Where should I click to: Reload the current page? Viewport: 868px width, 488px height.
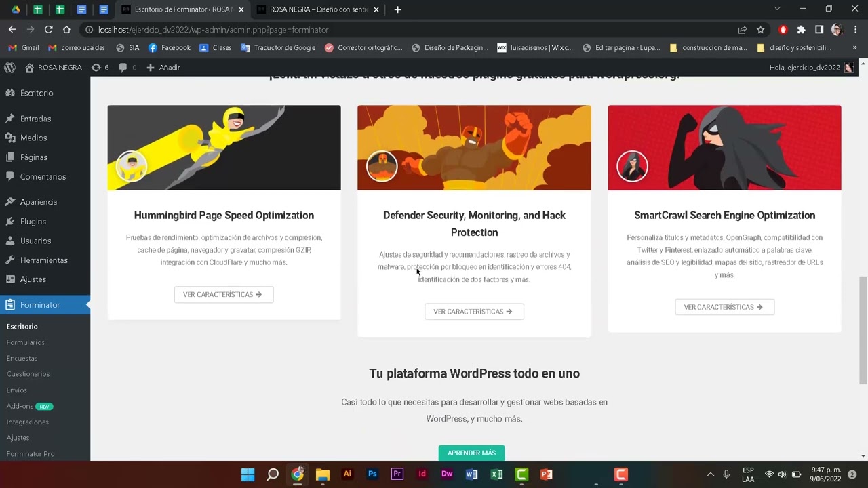[49, 30]
